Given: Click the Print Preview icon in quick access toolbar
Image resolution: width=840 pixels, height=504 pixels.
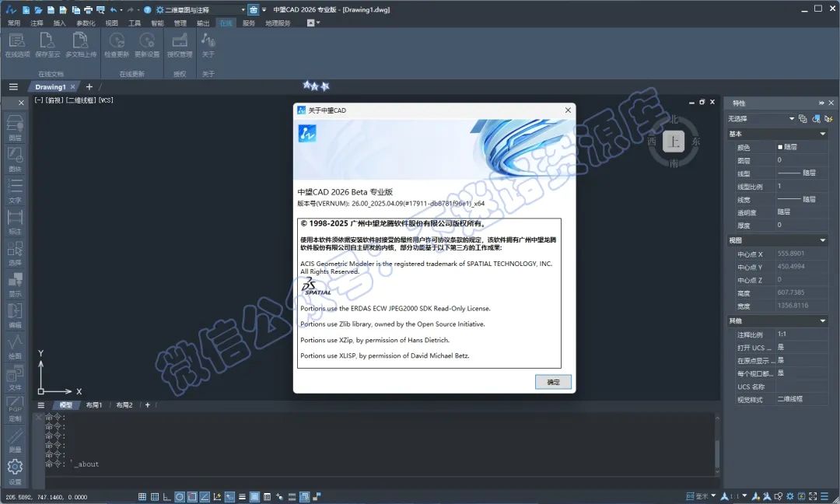Looking at the screenshot, I should point(100,9).
